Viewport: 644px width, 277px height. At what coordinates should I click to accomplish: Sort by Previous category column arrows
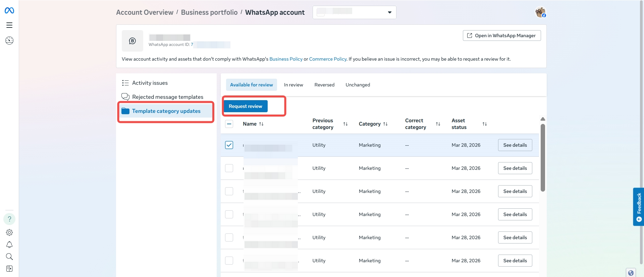pos(345,124)
